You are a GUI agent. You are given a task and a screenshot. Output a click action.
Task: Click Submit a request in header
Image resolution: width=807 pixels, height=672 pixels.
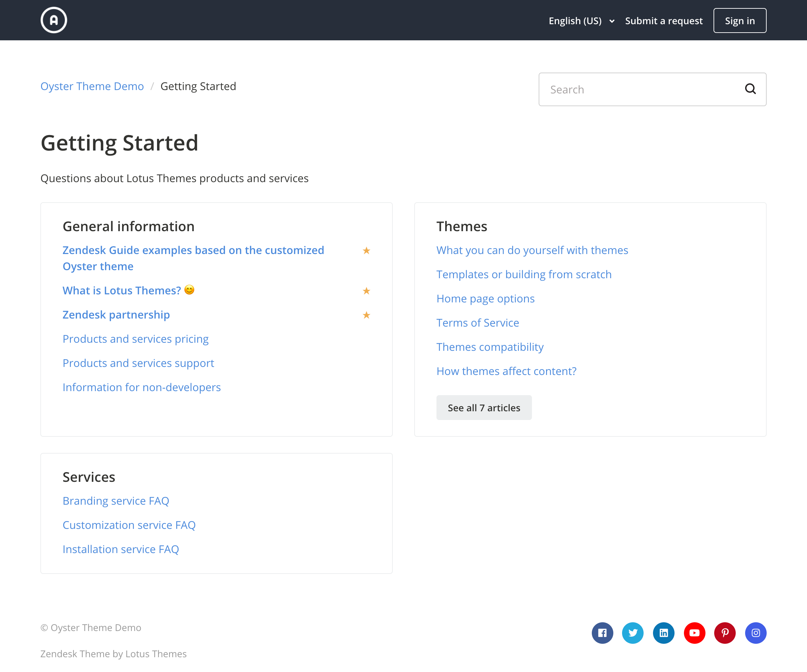pyautogui.click(x=664, y=21)
